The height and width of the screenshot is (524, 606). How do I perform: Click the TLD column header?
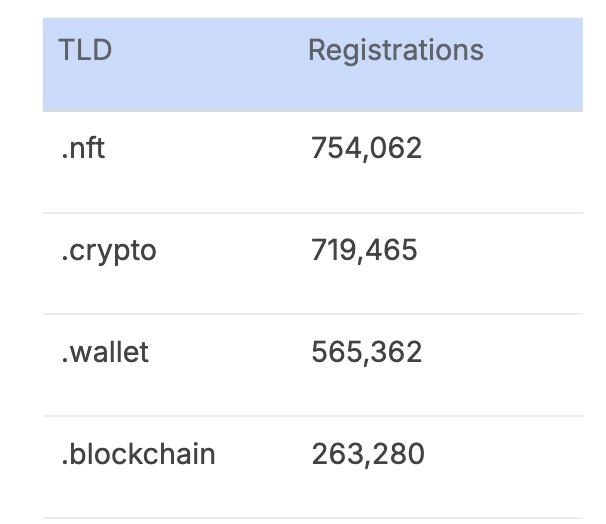coord(85,50)
